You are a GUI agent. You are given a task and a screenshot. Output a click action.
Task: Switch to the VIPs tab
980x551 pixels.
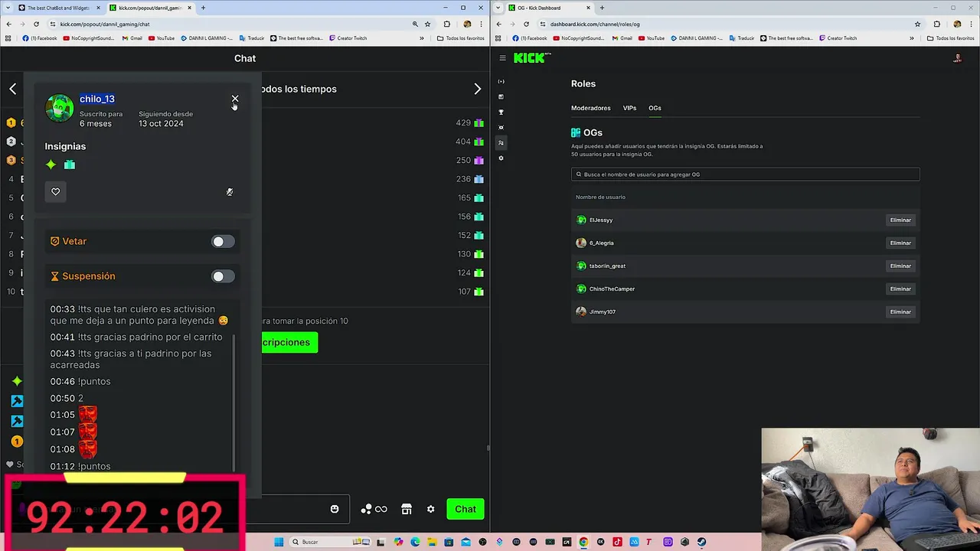click(629, 108)
